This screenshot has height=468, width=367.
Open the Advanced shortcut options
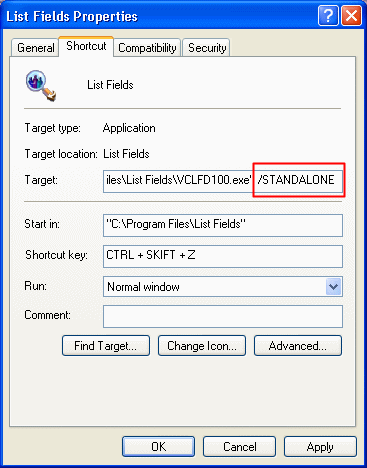[x=298, y=346]
